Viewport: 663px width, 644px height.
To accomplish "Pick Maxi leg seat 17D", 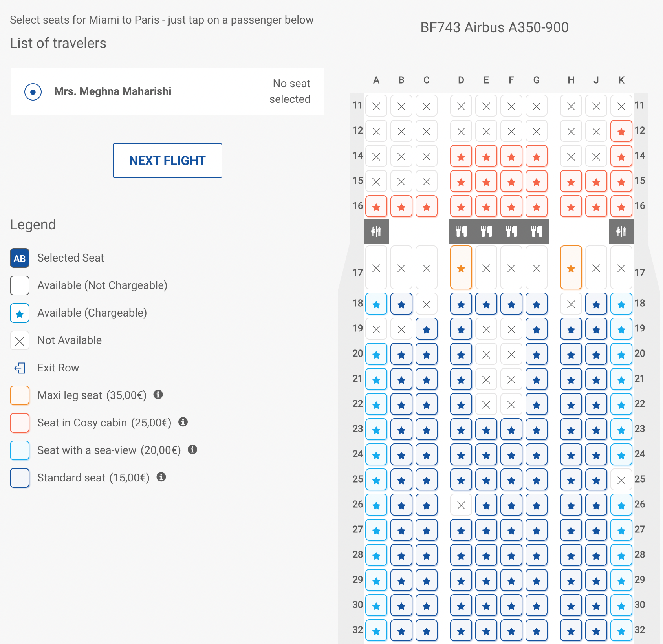I will [461, 268].
